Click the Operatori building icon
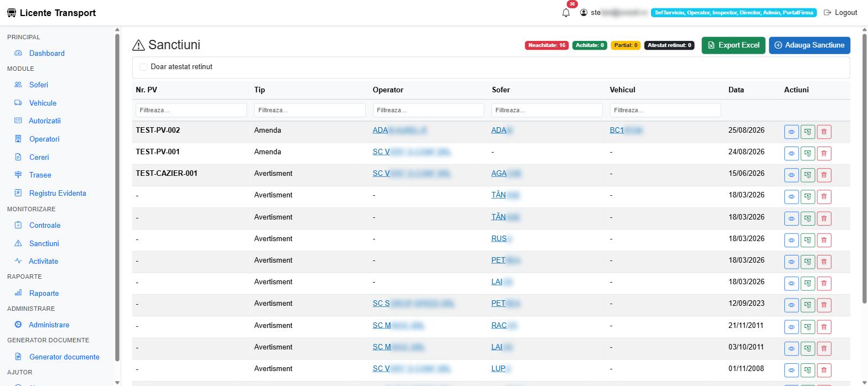The image size is (868, 386). [x=18, y=139]
